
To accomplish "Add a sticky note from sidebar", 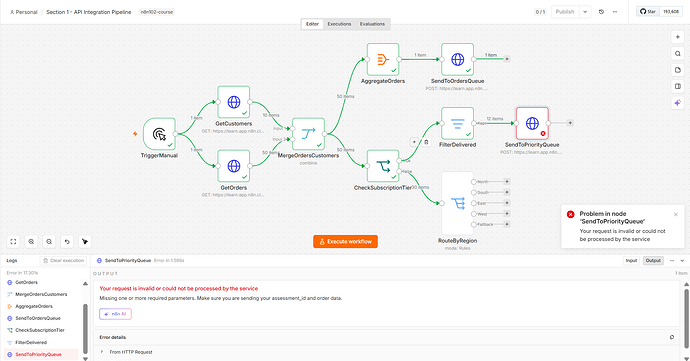I will pyautogui.click(x=678, y=70).
